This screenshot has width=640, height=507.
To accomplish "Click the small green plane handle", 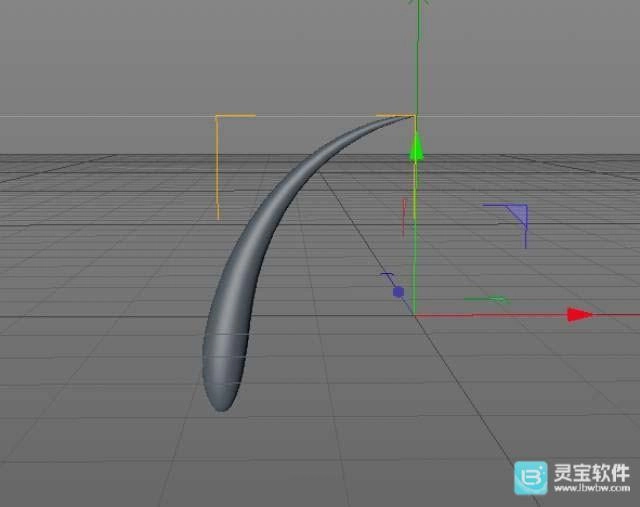I will tap(487, 299).
